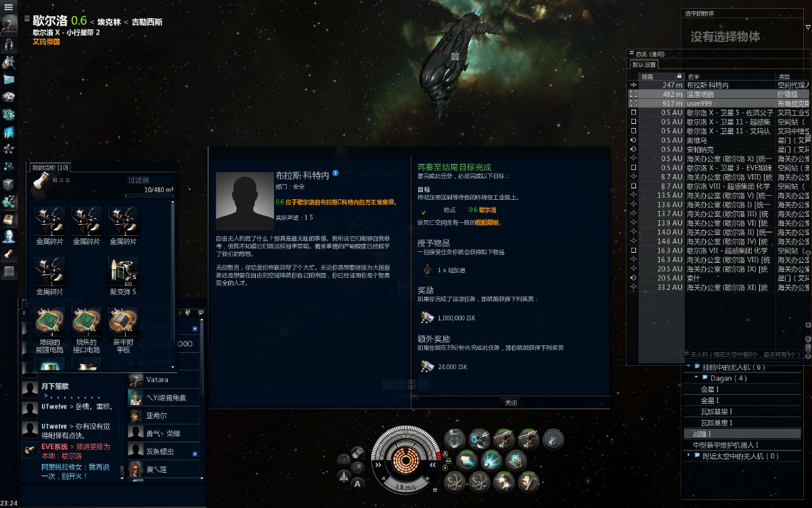This screenshot has width=812, height=508.
Task: Select the 我的货柜 [10] tab
Action: point(50,167)
